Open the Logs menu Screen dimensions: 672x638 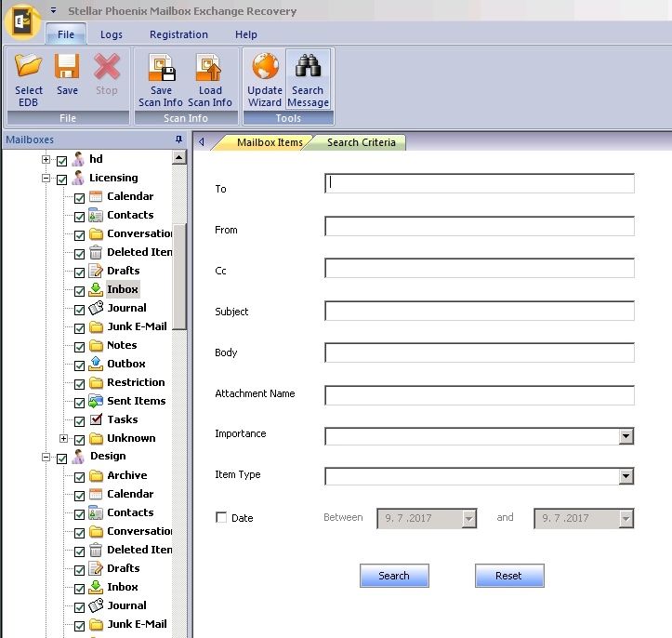(112, 34)
